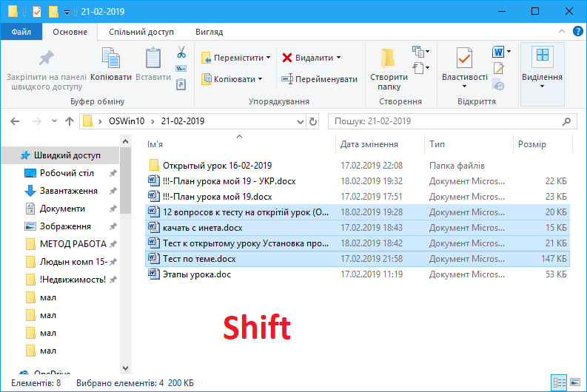Select Швидкий доступ in navigation pane
Image resolution: width=587 pixels, height=392 pixels.
[60, 155]
